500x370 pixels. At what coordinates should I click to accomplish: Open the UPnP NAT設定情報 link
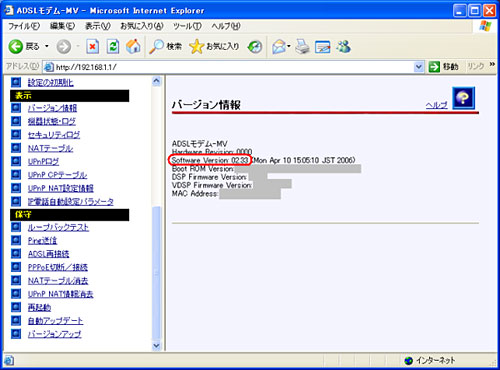(x=61, y=188)
